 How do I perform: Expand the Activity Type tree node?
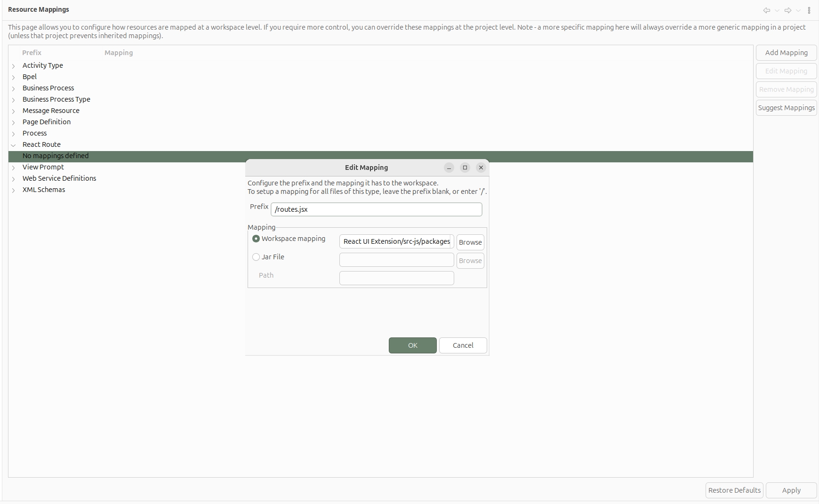(14, 66)
